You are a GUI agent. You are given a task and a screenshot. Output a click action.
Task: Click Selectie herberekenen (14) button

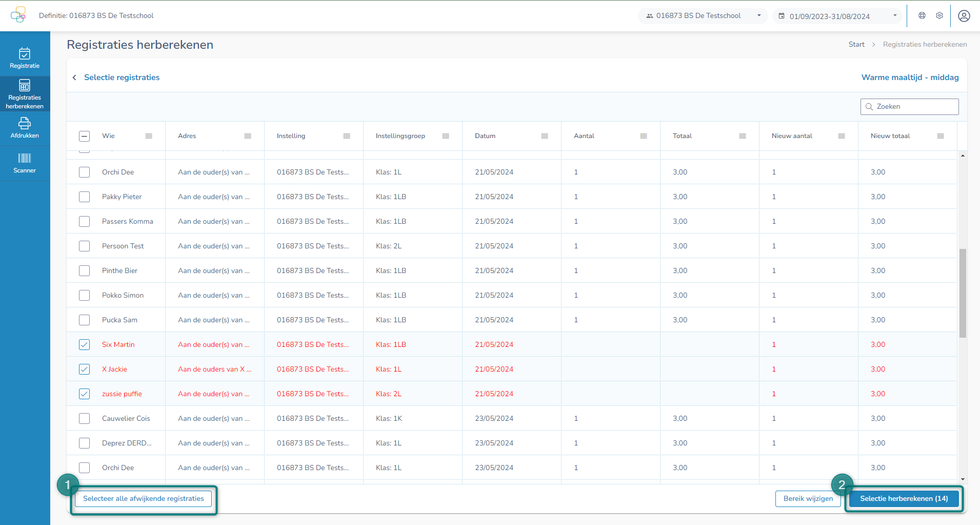tap(904, 498)
